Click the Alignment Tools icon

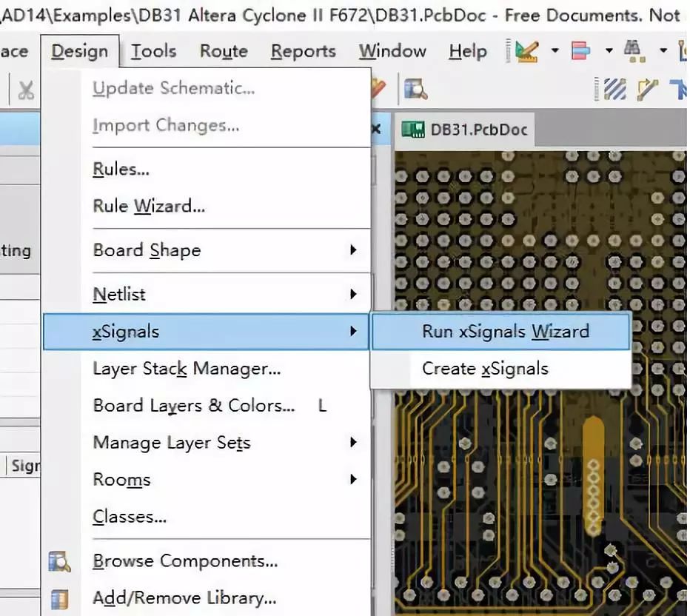[x=581, y=50]
